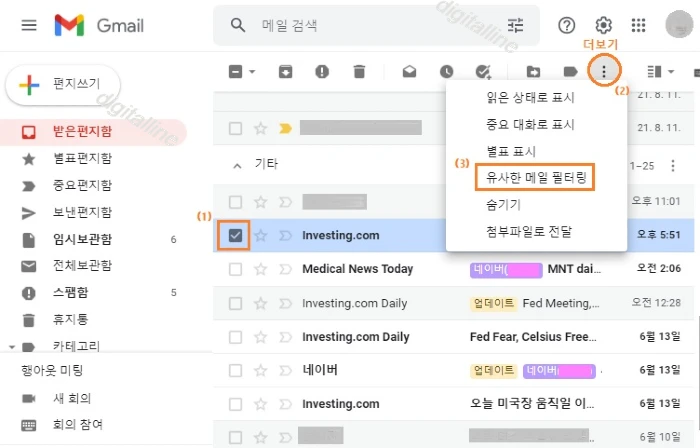Image resolution: width=700 pixels, height=448 pixels.
Task: Select 중요 대화로 표시 menu item
Action: click(x=530, y=124)
